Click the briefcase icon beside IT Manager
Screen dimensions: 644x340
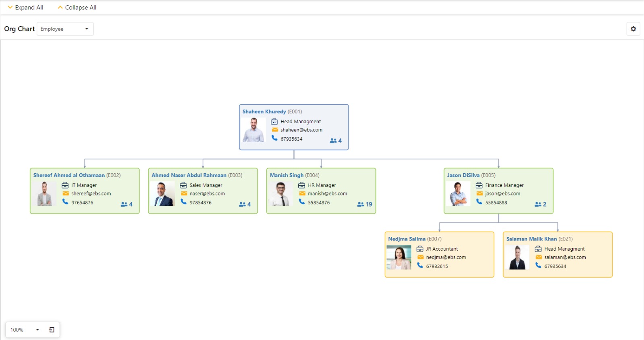coord(65,185)
